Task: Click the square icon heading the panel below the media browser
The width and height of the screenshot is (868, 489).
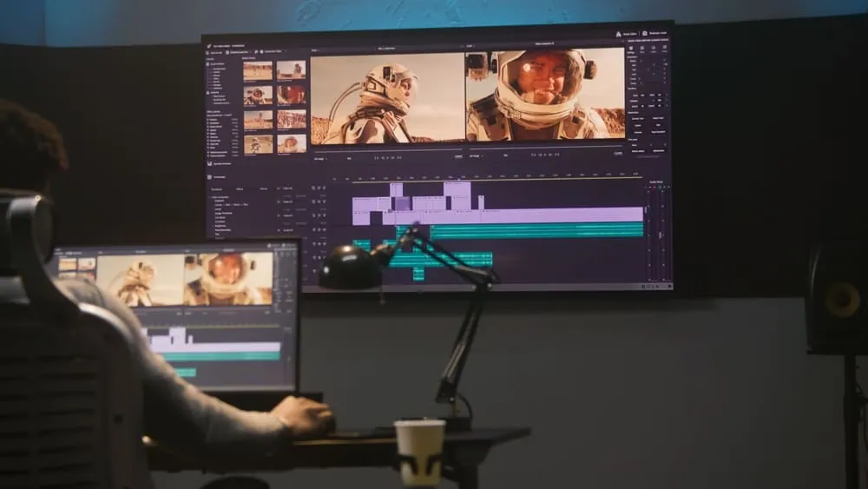Action: [209, 177]
